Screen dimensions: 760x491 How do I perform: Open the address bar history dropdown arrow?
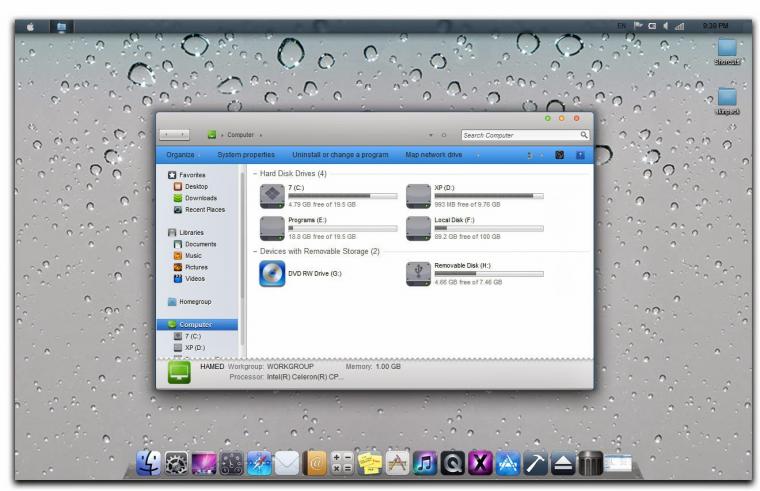(430, 135)
